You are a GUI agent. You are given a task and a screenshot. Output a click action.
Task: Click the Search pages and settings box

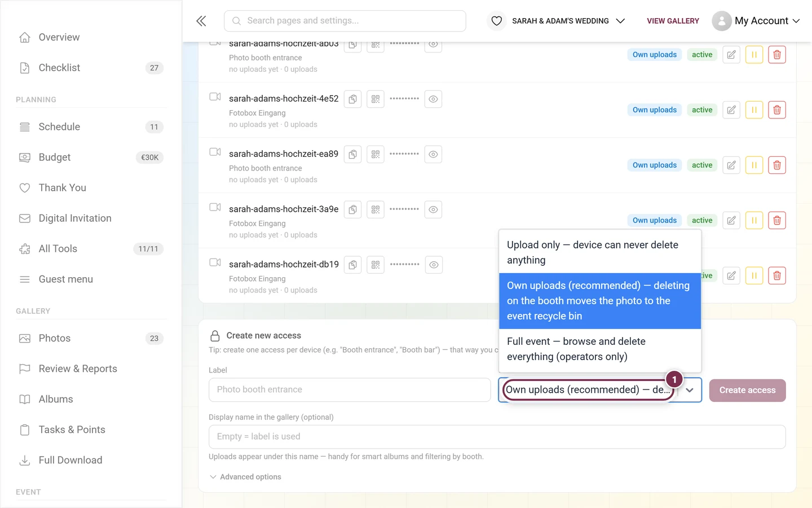pos(345,21)
